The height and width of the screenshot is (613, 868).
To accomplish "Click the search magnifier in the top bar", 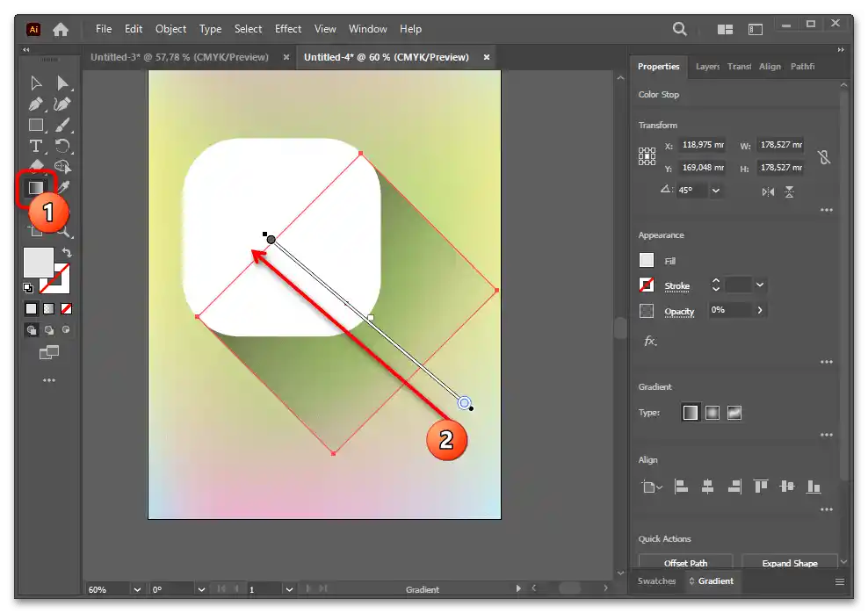I will click(x=680, y=29).
